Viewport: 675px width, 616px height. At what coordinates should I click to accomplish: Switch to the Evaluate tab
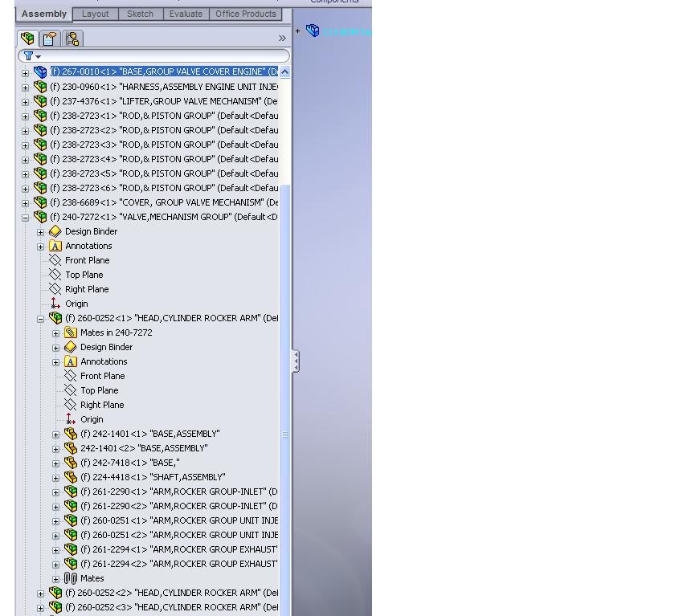(186, 14)
